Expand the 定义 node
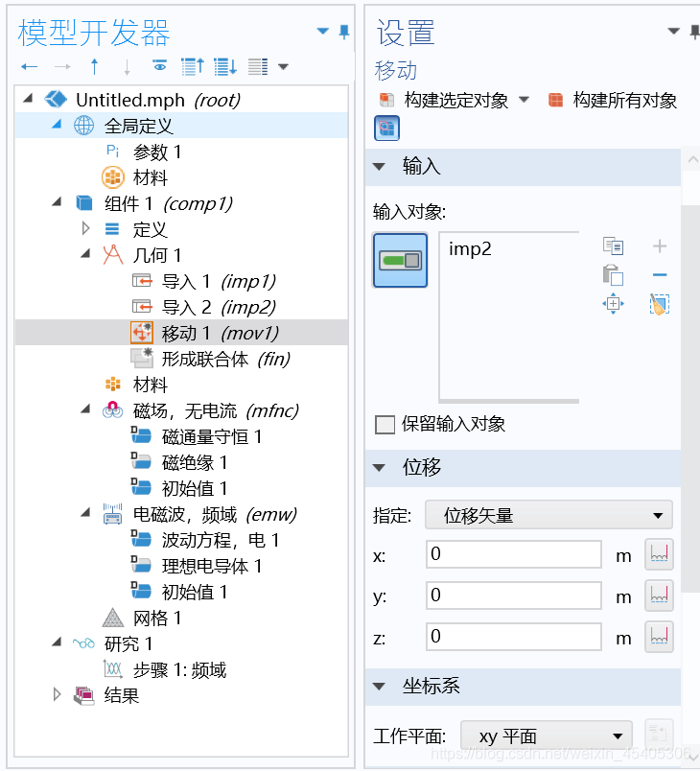 tap(85, 228)
